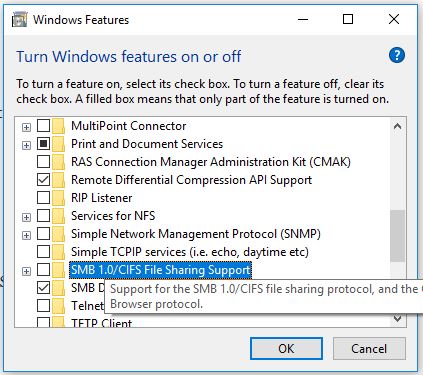This screenshot has height=375, width=423.
Task: Click the Cancel button
Action: pyautogui.click(x=369, y=349)
